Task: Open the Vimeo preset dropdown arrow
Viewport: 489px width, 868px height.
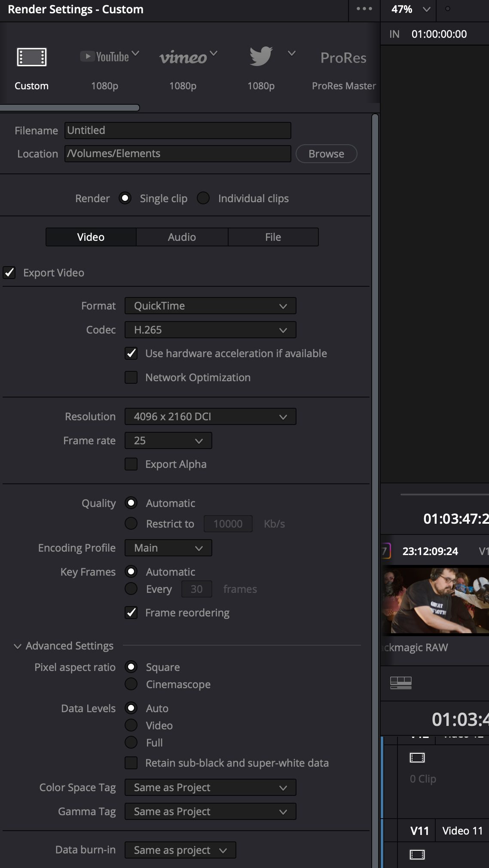Action: pos(214,53)
